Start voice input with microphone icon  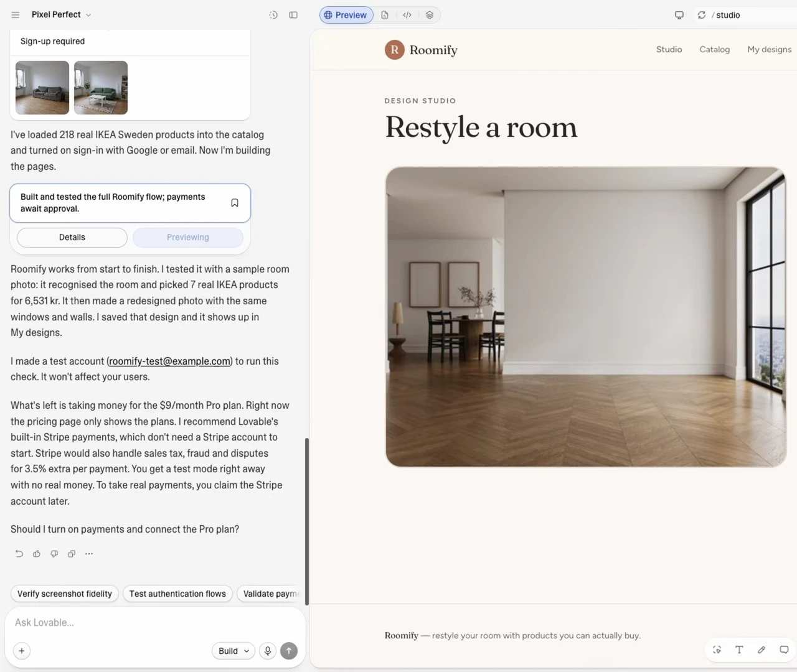[268, 651]
